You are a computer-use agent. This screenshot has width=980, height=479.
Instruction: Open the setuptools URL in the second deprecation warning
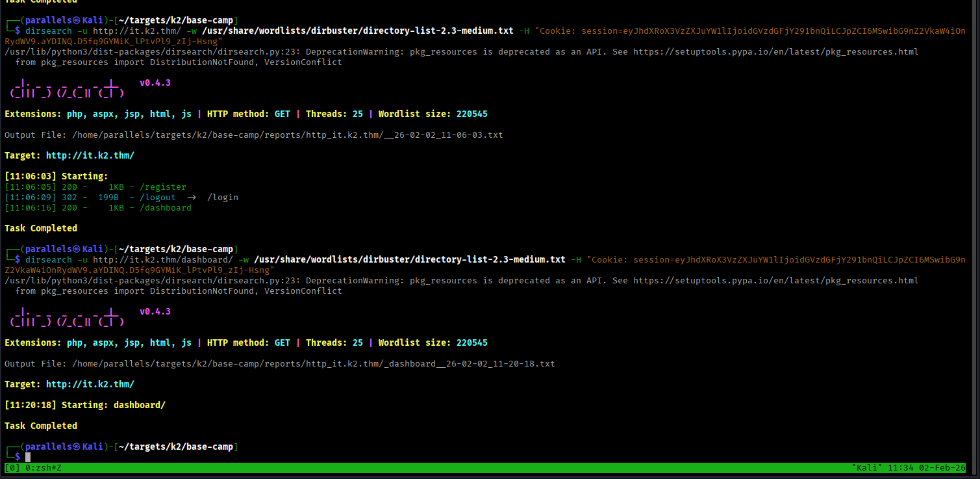point(775,280)
